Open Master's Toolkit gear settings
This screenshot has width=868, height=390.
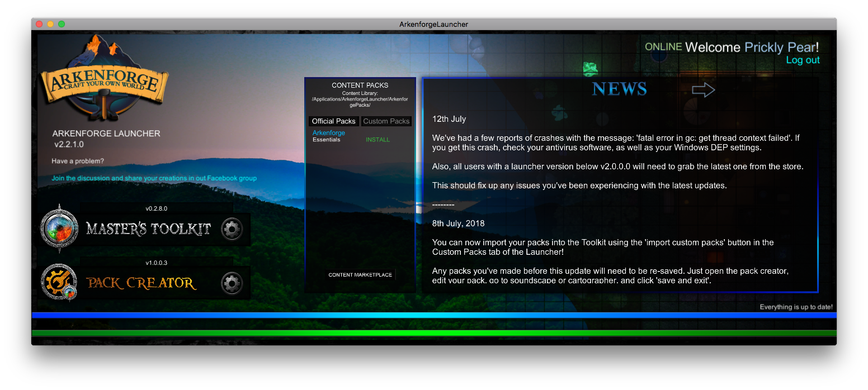(x=232, y=229)
